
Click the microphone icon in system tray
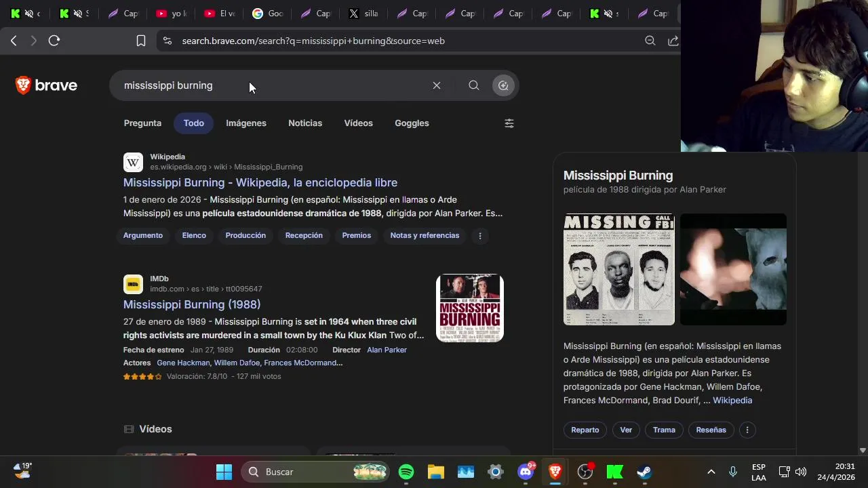[x=733, y=472]
